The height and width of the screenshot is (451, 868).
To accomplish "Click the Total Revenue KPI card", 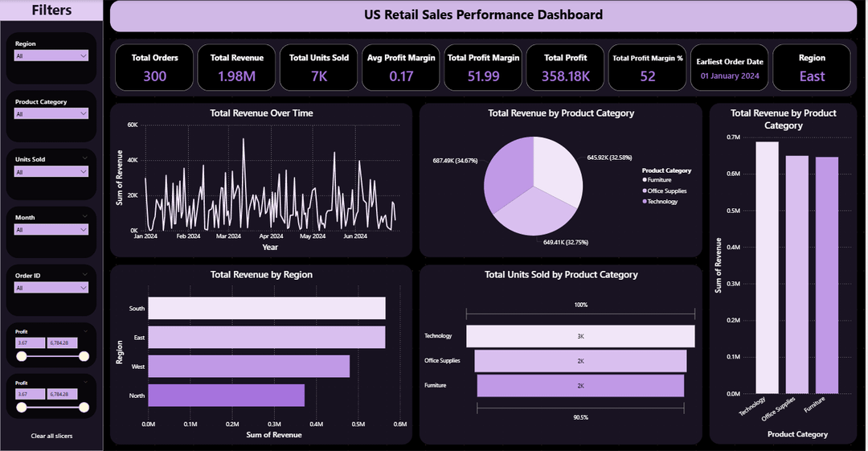I will 237,68.
